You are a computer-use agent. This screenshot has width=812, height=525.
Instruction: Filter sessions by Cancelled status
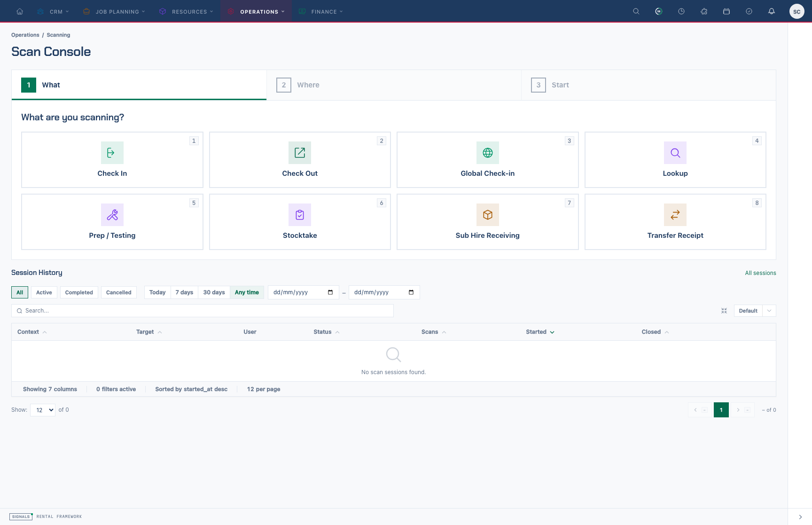(x=119, y=292)
